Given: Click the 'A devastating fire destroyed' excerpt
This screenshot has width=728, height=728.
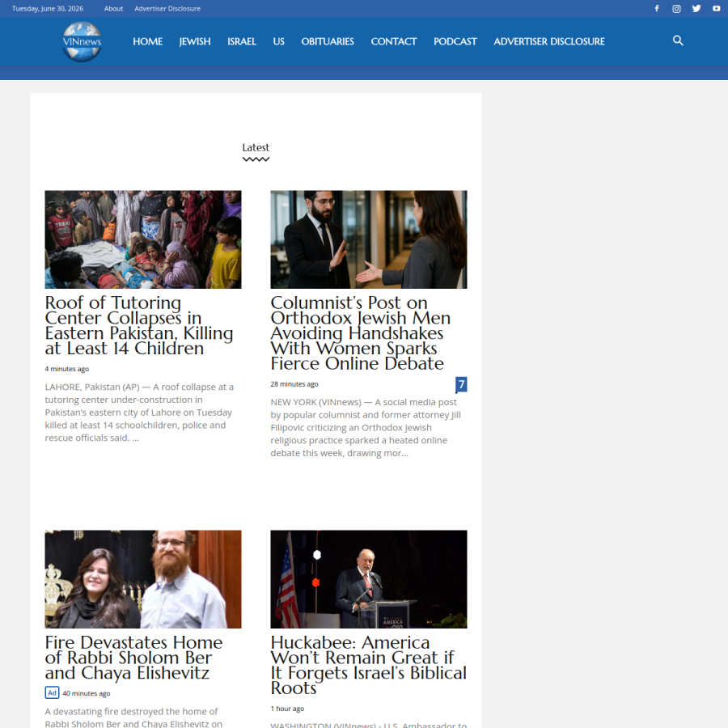Looking at the screenshot, I should tap(133, 717).
